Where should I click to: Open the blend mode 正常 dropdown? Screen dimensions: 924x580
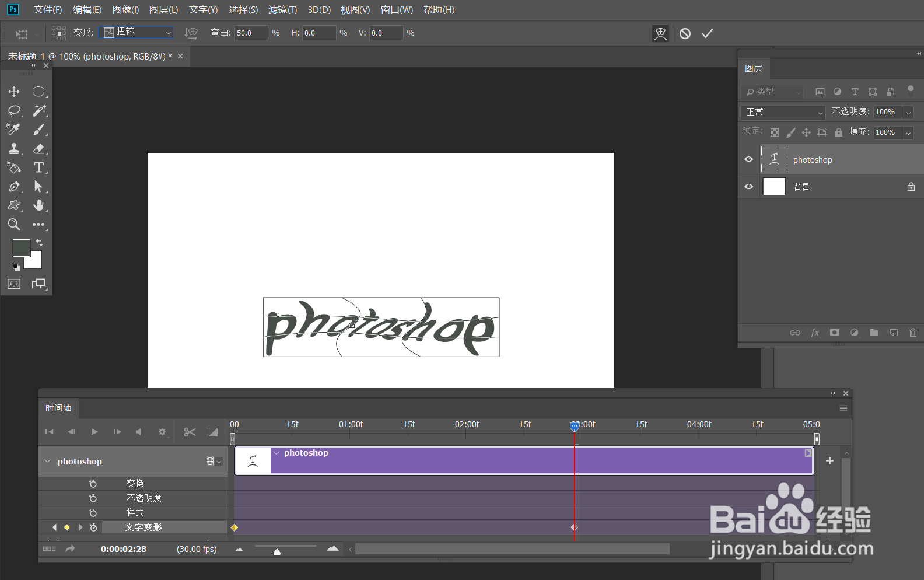click(783, 112)
